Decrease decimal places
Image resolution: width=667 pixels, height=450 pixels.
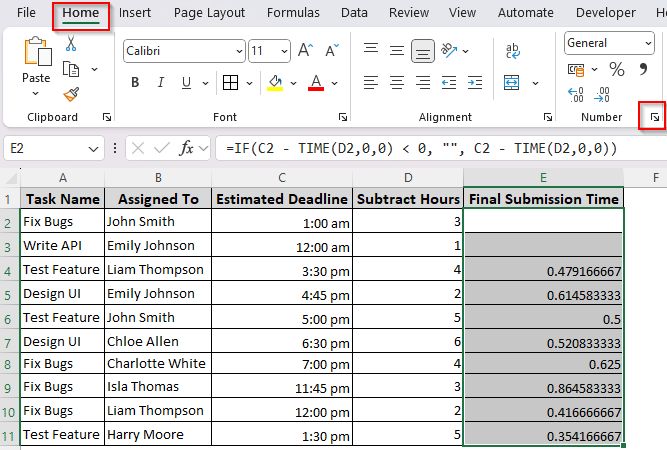pos(601,95)
